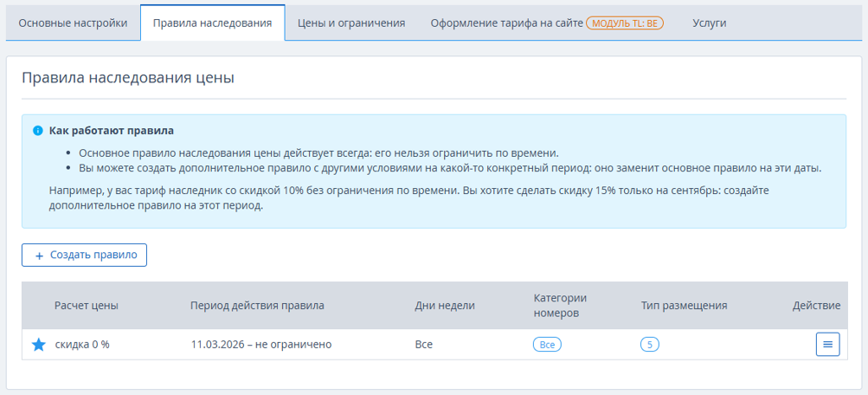Click the Все room categories badge
Image resolution: width=868 pixels, height=395 pixels.
click(x=547, y=345)
